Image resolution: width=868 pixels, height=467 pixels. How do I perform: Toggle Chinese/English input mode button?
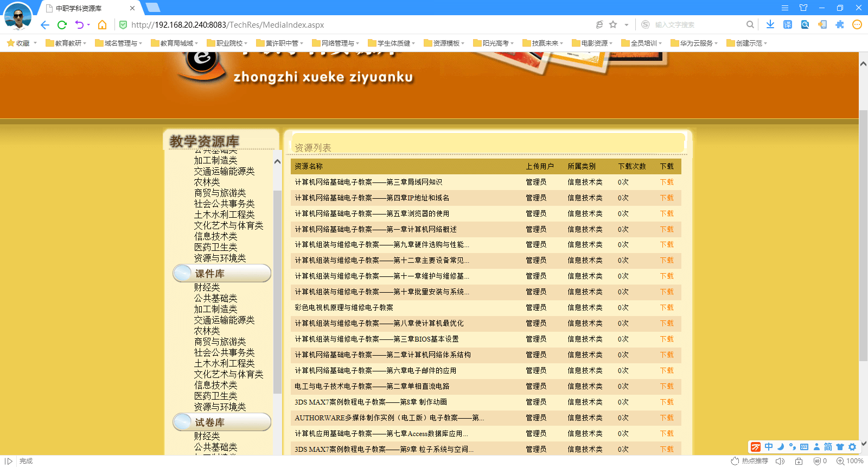769,447
